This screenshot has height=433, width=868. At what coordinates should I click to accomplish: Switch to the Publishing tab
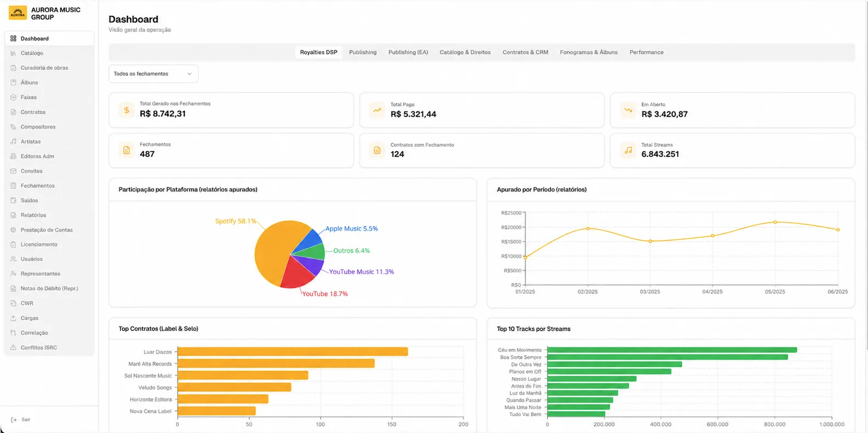pyautogui.click(x=363, y=53)
